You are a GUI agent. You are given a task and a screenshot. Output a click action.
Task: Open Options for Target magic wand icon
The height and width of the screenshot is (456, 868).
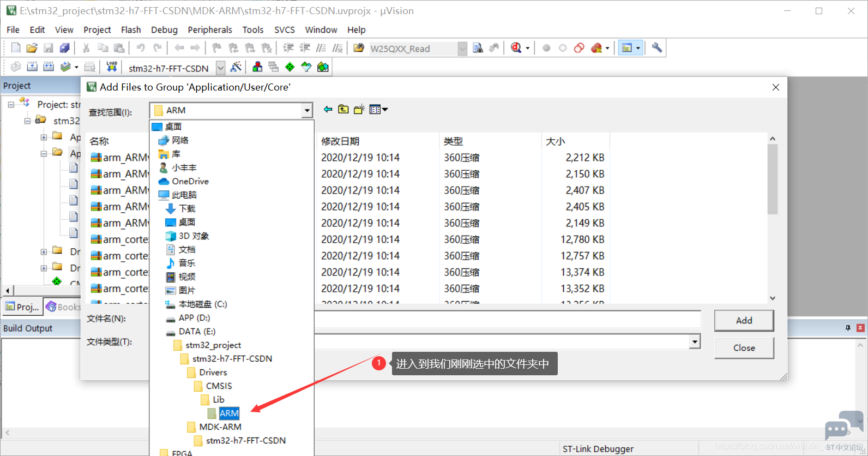click(236, 67)
